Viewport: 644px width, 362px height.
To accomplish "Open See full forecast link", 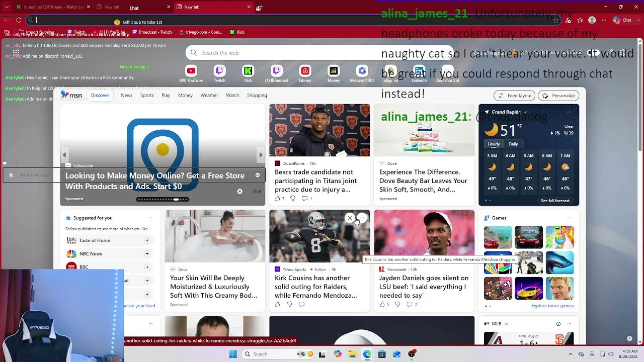I will [x=555, y=201].
